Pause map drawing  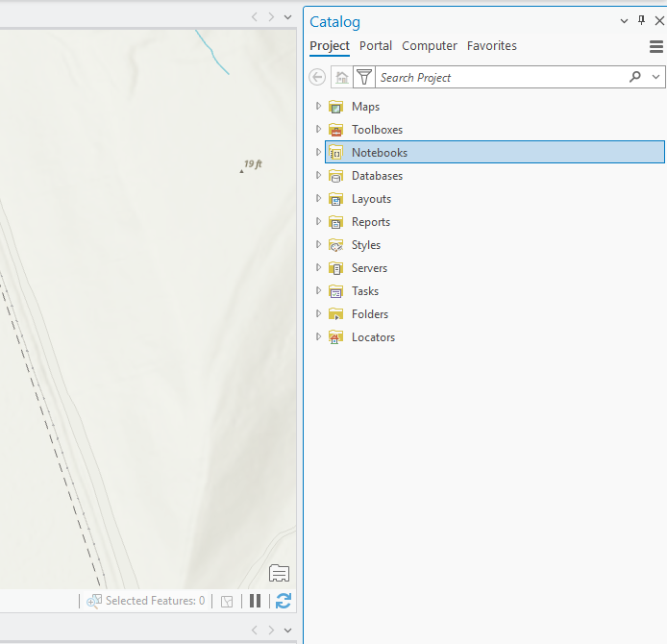[x=256, y=601]
